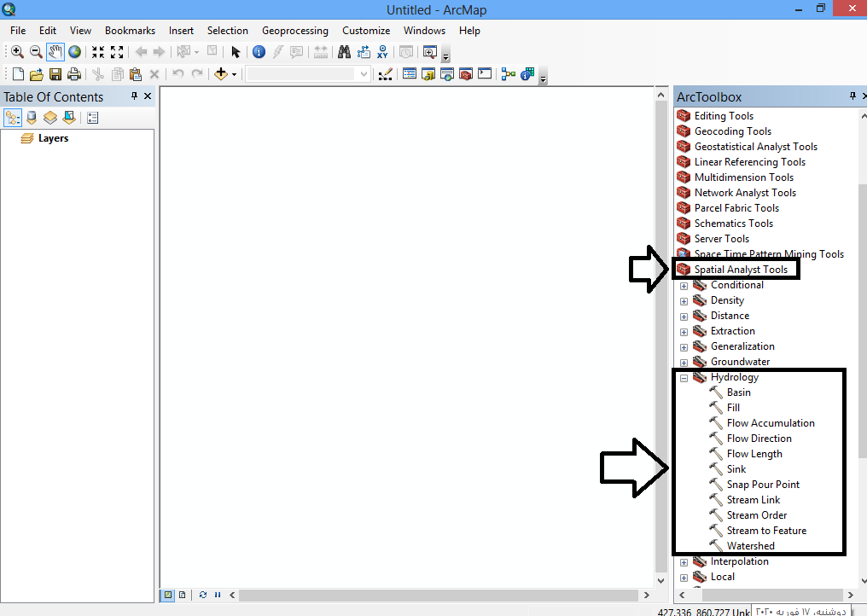The height and width of the screenshot is (616, 867).
Task: Switch to List By Source
Action: click(x=32, y=118)
